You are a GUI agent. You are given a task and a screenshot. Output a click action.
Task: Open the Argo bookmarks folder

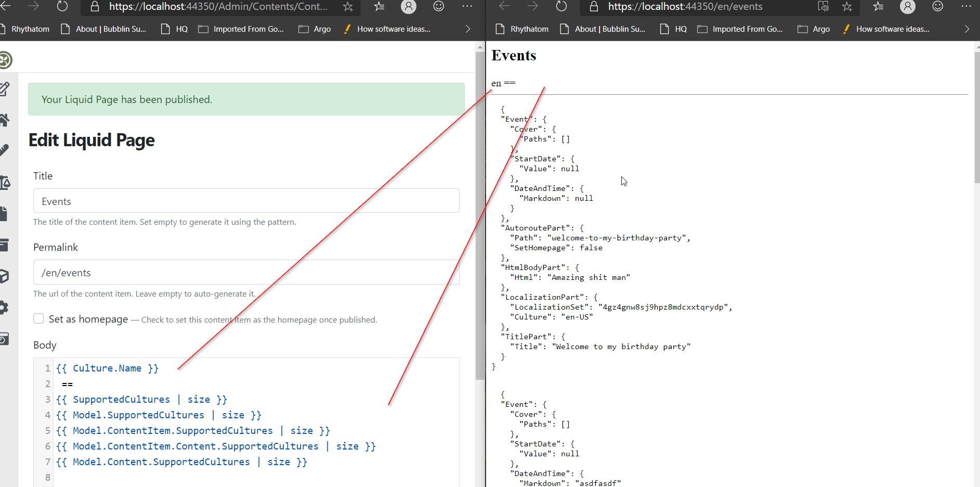(x=314, y=29)
